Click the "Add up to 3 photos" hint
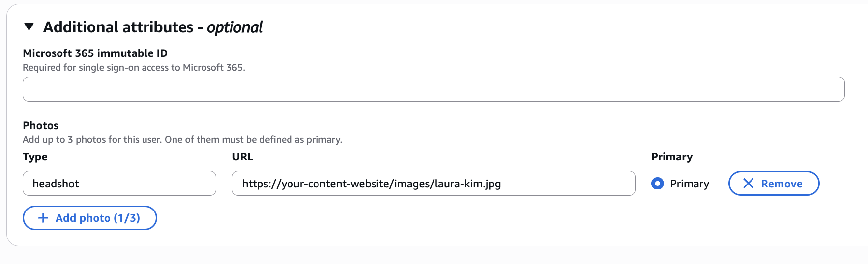 point(182,139)
